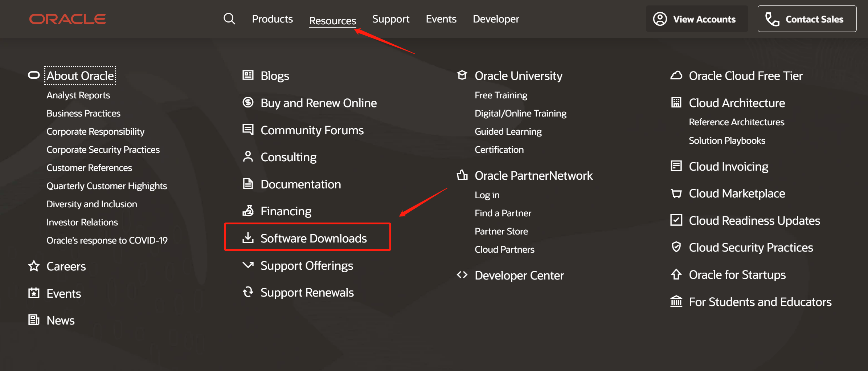Viewport: 868px width, 371px height.
Task: Click the Students and Educators institution icon
Action: click(x=676, y=301)
